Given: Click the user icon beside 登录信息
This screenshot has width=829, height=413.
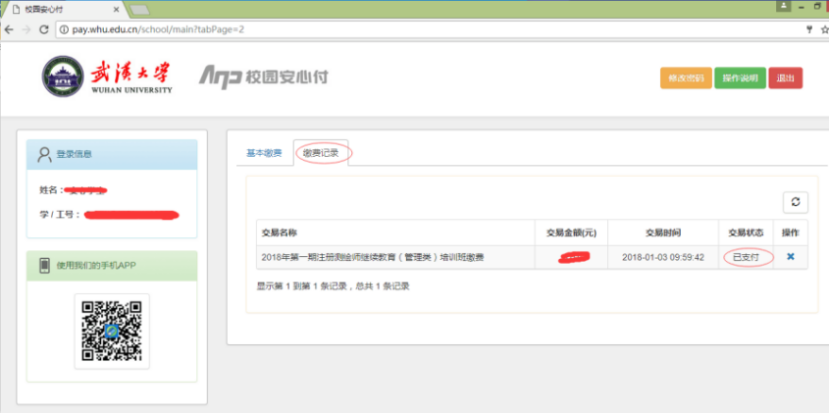Looking at the screenshot, I should tap(44, 154).
